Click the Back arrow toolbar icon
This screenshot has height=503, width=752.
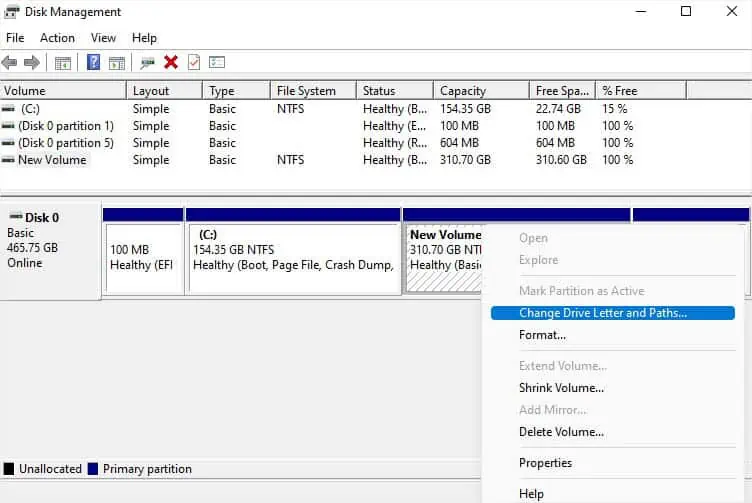click(x=10, y=62)
